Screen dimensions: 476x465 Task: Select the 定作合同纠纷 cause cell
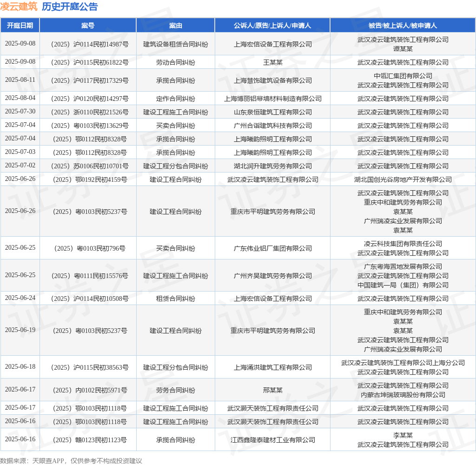(x=175, y=99)
